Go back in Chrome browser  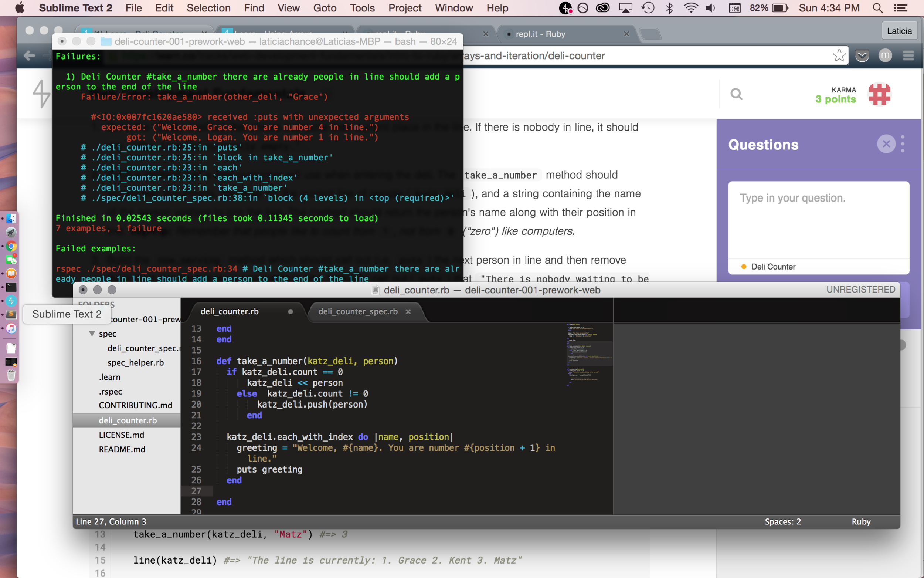30,56
